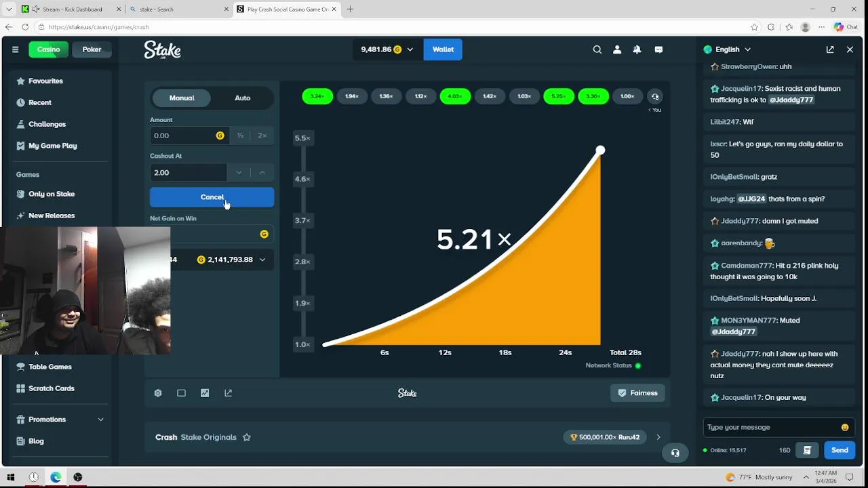Open Copilot Chat in browser toolbar
This screenshot has width=868, height=488.
pos(846,27)
